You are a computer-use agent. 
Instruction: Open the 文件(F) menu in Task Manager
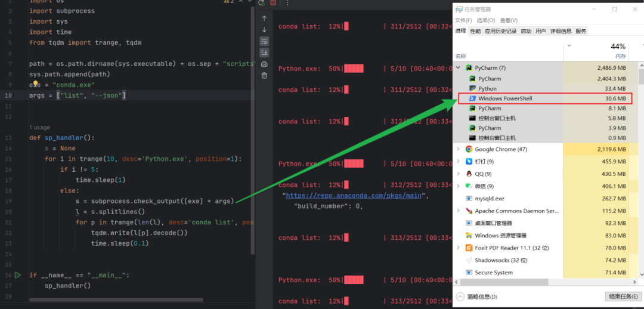pyautogui.click(x=463, y=20)
